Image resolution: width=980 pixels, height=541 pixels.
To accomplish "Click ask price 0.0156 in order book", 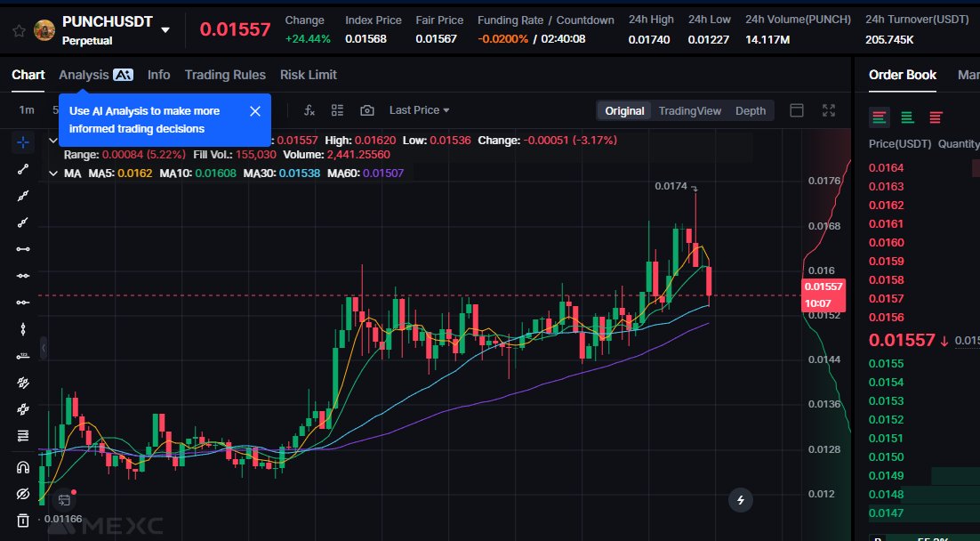I will (x=887, y=317).
